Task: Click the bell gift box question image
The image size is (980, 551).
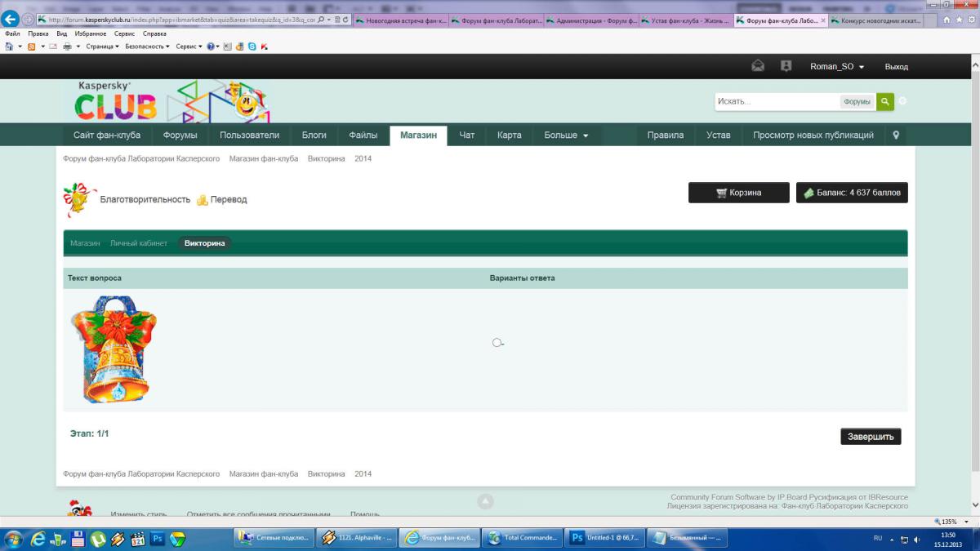Action: click(x=113, y=349)
